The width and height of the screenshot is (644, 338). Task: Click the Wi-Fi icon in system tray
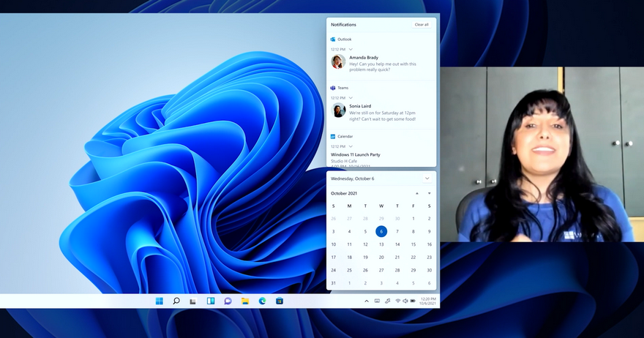click(397, 301)
